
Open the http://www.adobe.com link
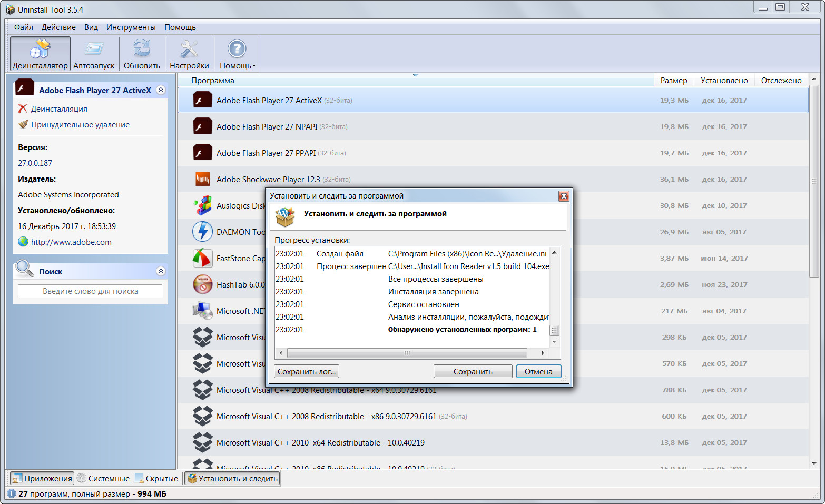click(71, 242)
